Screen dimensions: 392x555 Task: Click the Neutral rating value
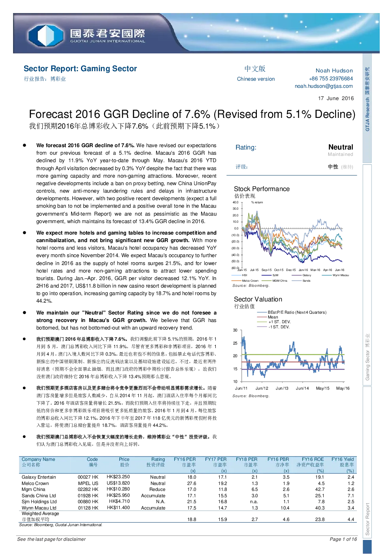pyautogui.click(x=341, y=147)
